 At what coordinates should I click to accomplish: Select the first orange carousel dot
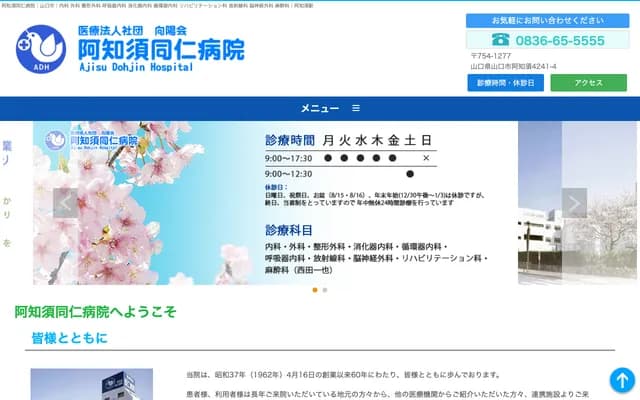(x=315, y=290)
